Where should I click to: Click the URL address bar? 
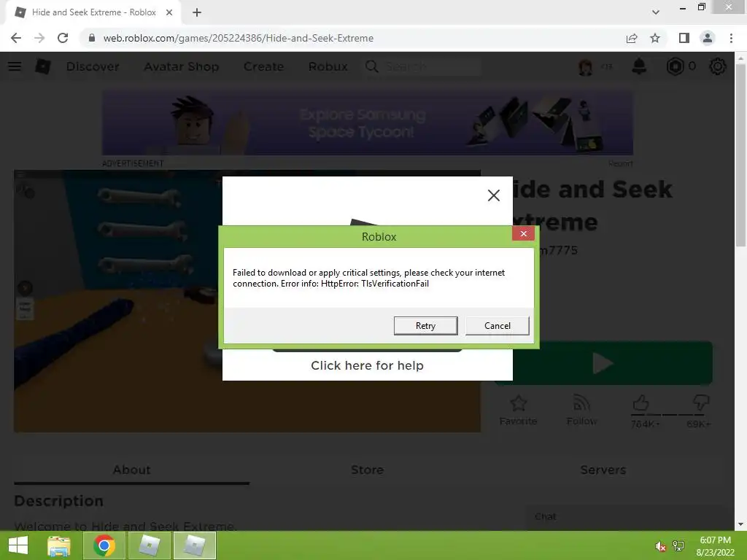(x=352, y=38)
